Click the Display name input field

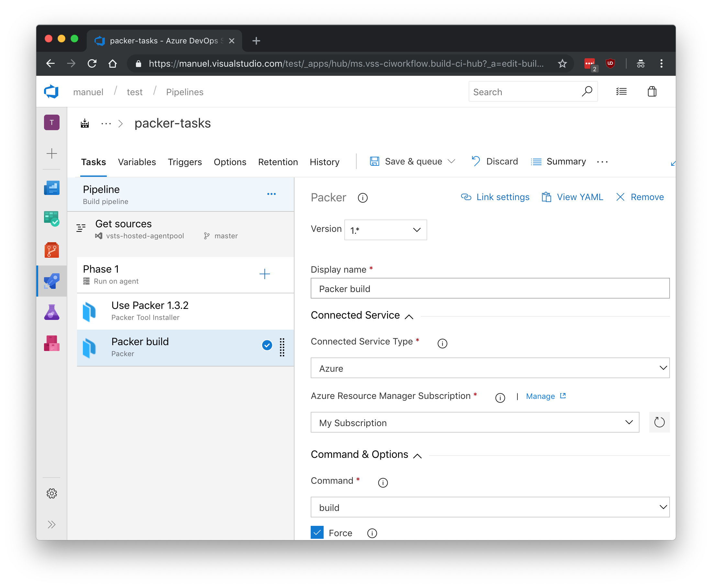(490, 288)
